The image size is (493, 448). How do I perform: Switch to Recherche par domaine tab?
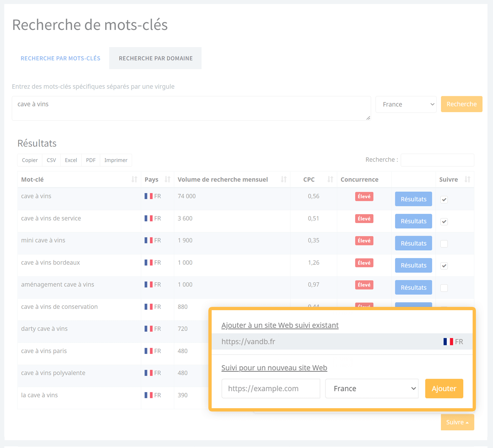(155, 58)
